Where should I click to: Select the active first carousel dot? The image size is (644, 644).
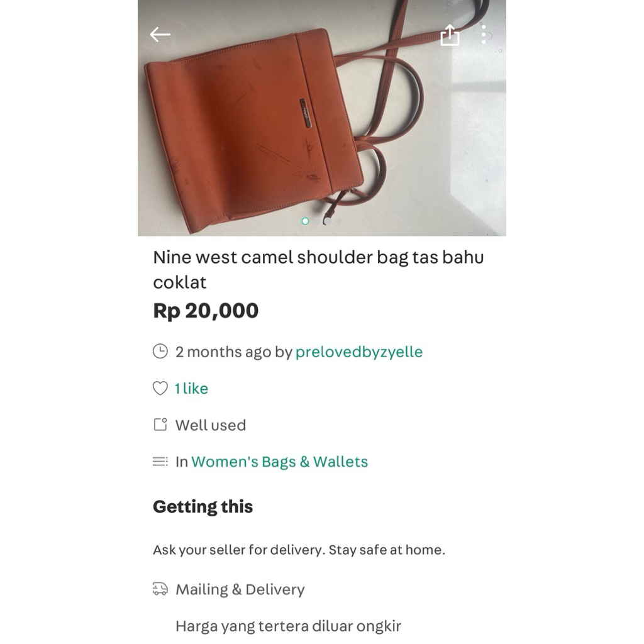(x=306, y=221)
